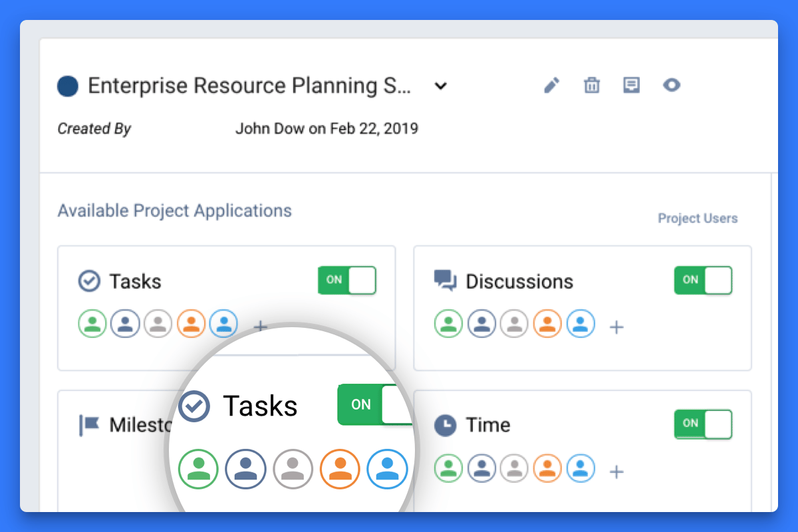Click the Time clock icon

[444, 424]
